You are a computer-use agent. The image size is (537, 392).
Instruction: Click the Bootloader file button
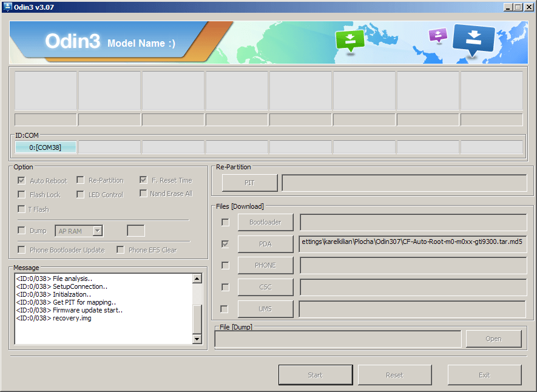click(x=265, y=222)
